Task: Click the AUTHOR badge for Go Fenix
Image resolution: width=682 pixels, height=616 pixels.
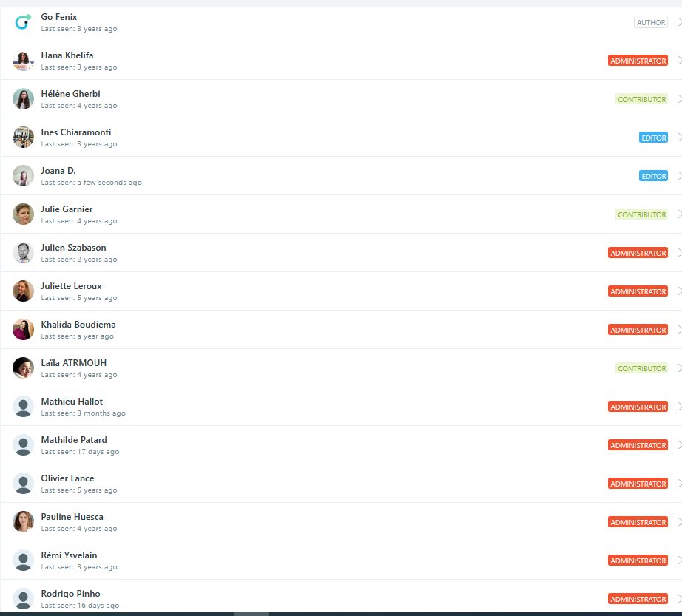Action: pyautogui.click(x=650, y=22)
